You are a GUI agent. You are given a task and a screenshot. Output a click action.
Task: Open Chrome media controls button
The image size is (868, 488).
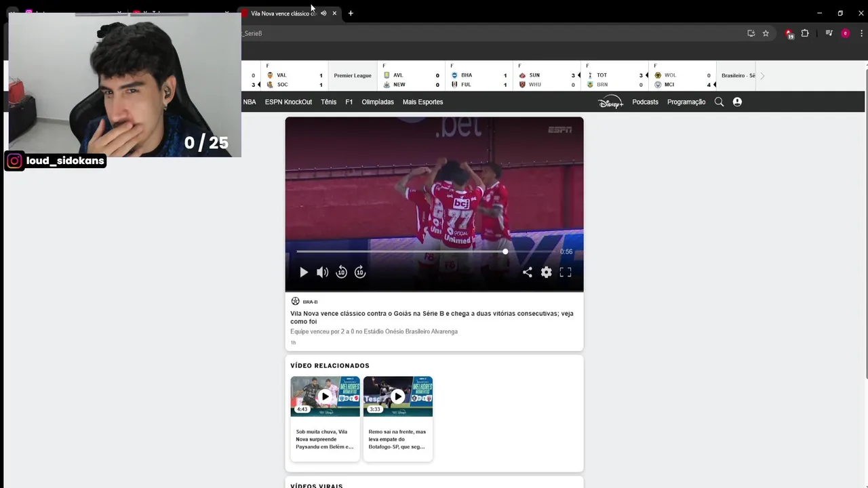pyautogui.click(x=829, y=33)
